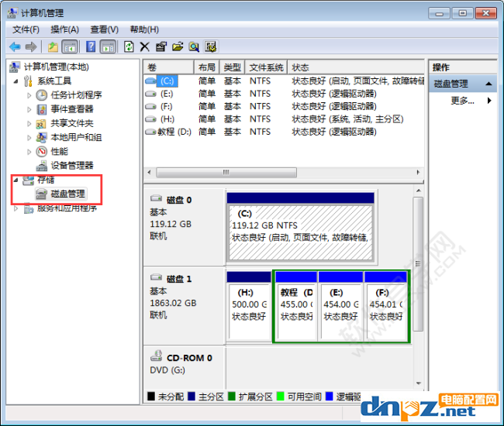This screenshot has height=426, width=504.
Task: Click the Forward arrow toolbar icon
Action: pos(31,47)
